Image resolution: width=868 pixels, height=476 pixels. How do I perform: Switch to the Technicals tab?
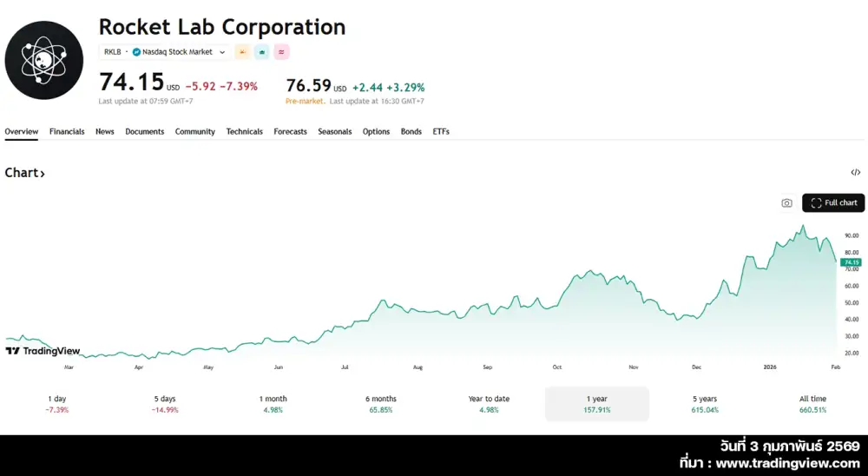point(244,132)
